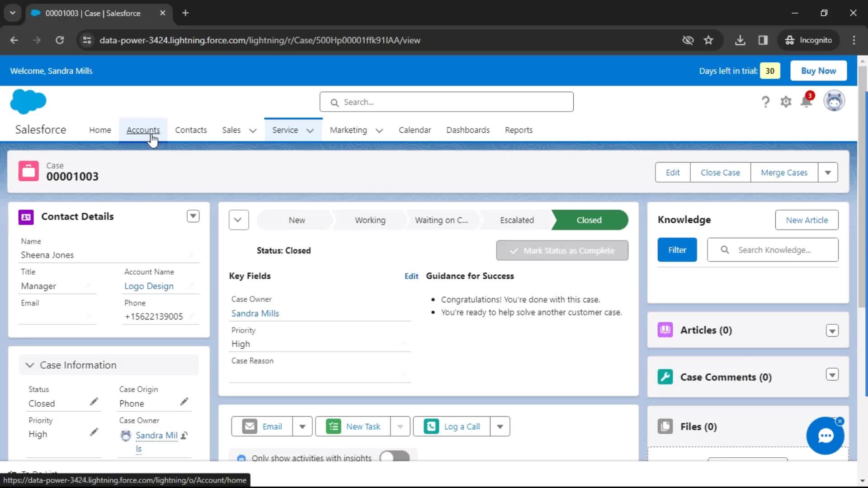Screen dimensions: 868x488
Task: Edit the Status field pencil icon
Action: [x=94, y=402]
